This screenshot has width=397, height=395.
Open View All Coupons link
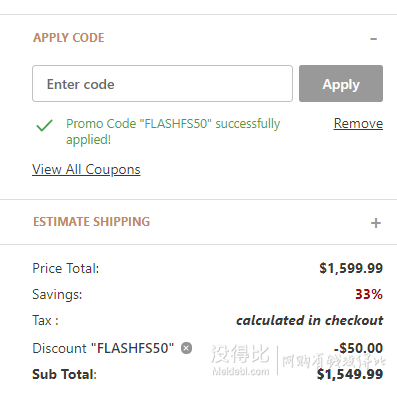click(86, 170)
